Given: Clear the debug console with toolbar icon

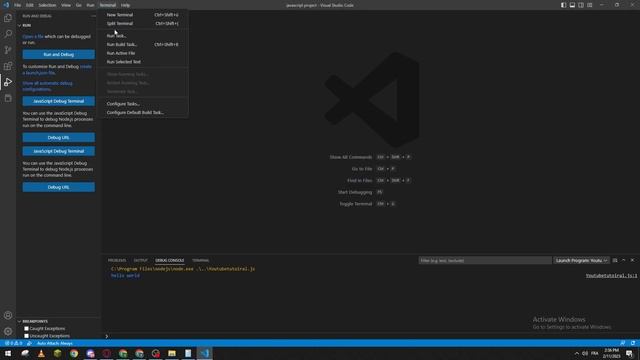Looking at the screenshot, I should pos(615,260).
